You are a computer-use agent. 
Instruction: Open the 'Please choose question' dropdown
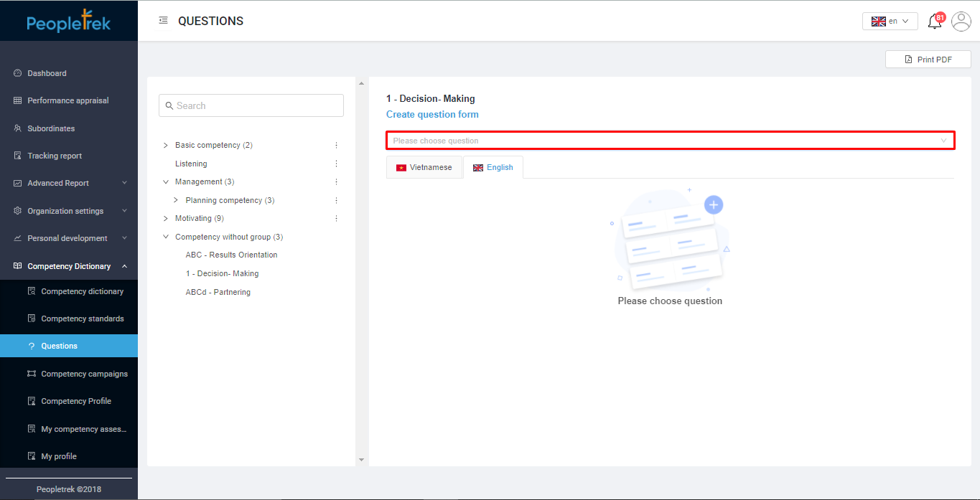(671, 141)
